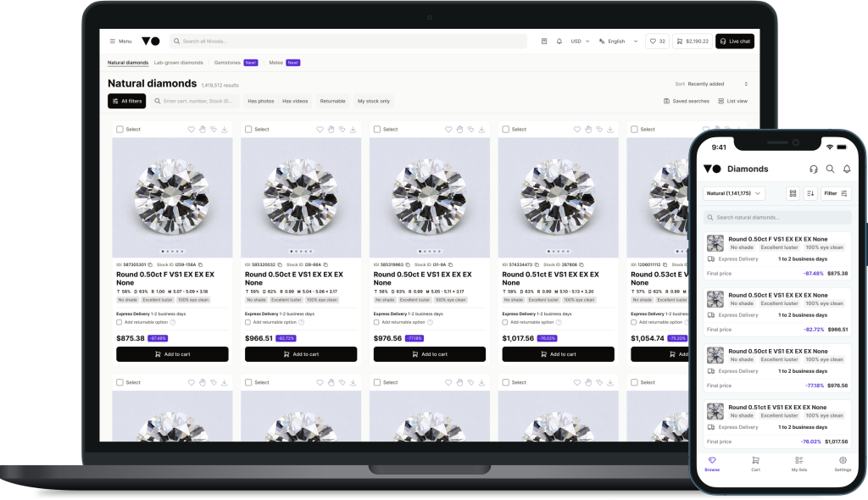
Task: Tap the headset support icon on the phone
Action: (x=813, y=169)
